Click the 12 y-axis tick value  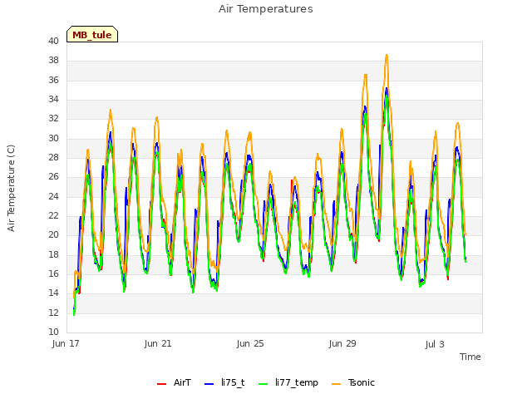tap(53, 313)
